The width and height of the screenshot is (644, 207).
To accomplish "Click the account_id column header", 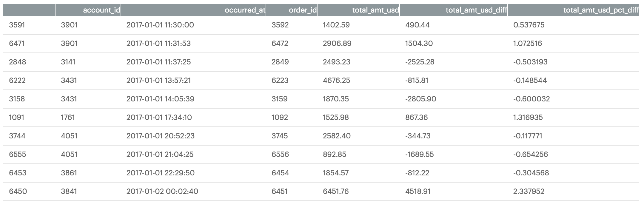I will click(101, 10).
